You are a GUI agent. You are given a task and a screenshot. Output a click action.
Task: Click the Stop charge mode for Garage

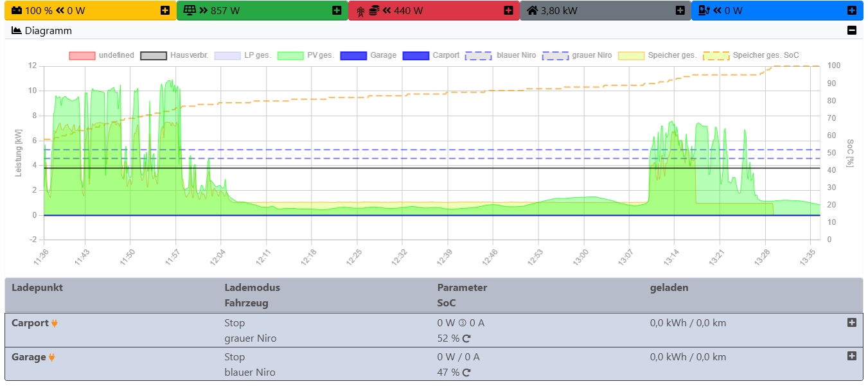(x=235, y=357)
